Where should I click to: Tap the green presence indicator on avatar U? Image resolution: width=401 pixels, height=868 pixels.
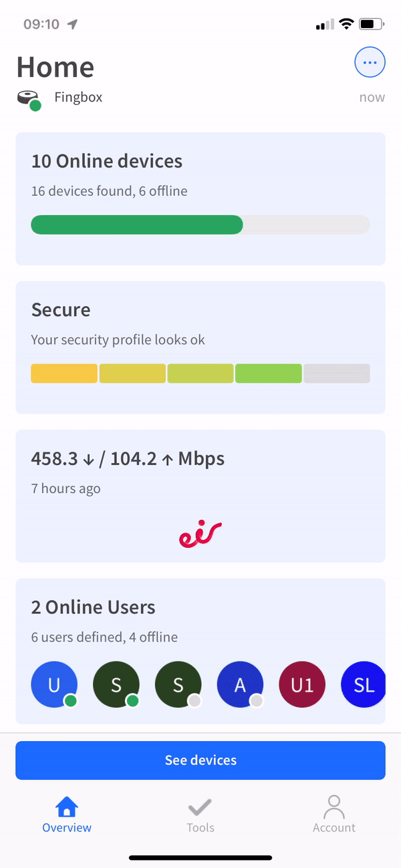[69, 700]
